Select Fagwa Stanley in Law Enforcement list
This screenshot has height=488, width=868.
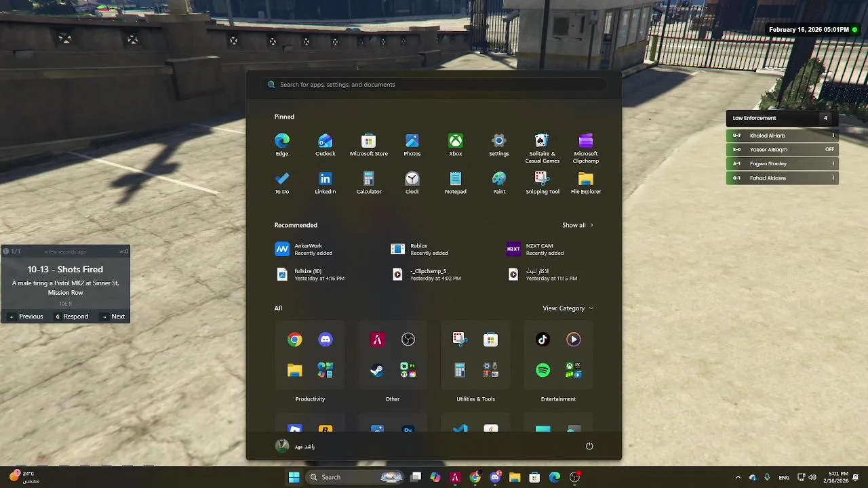click(783, 164)
